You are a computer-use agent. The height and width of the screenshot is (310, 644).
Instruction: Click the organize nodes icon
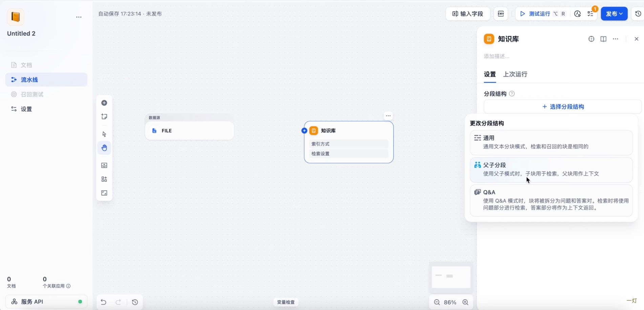104,179
